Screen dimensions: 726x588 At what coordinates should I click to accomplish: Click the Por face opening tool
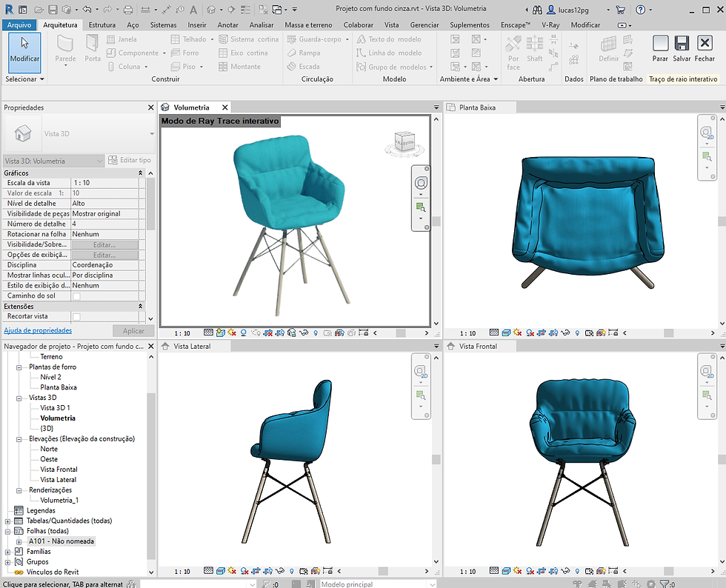click(513, 53)
